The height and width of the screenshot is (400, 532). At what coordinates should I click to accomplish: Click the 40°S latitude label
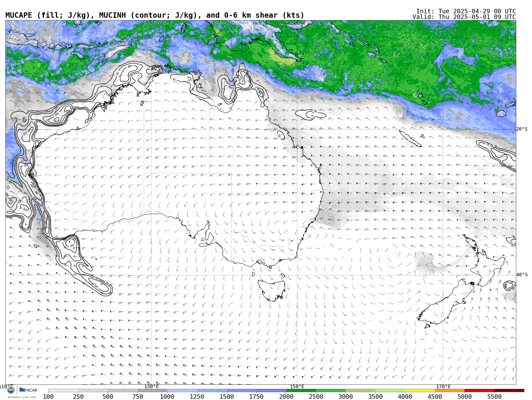pos(522,275)
